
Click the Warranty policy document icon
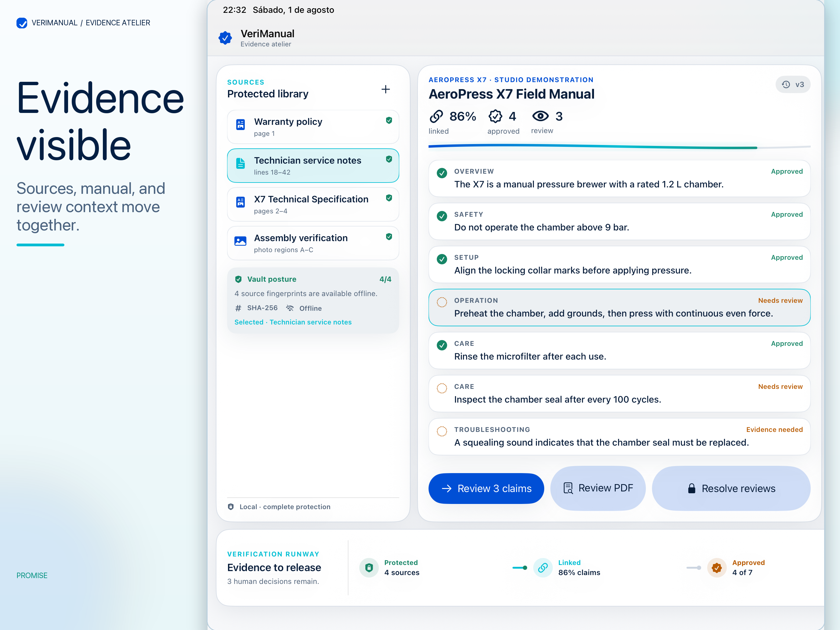(x=241, y=125)
